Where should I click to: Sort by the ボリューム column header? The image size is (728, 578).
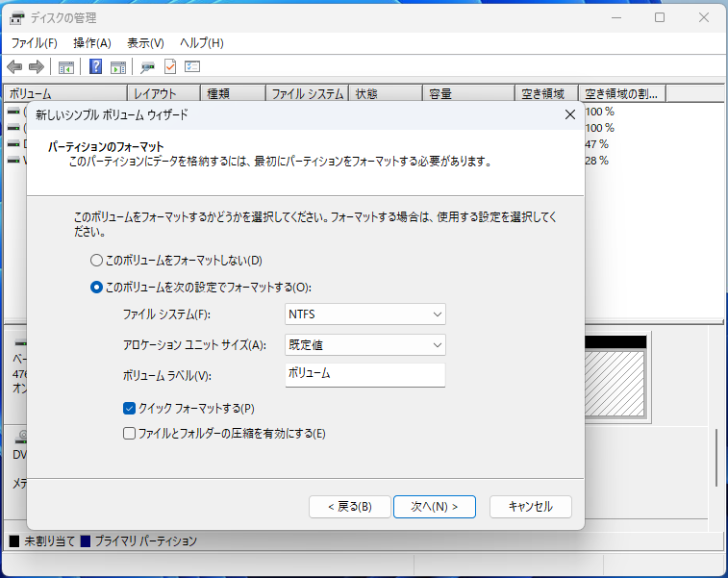pyautogui.click(x=65, y=94)
